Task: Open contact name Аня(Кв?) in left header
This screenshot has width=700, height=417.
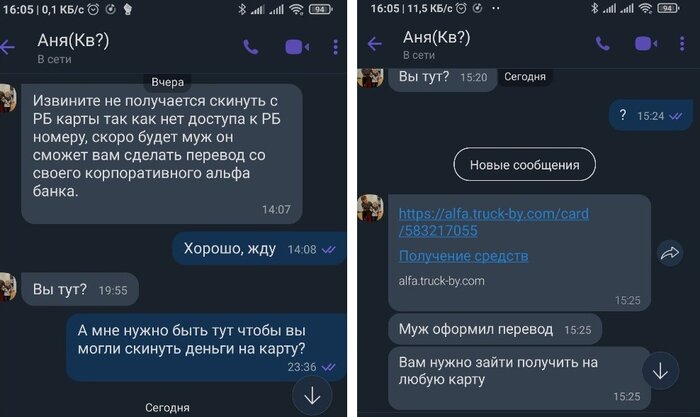Action: point(73,40)
